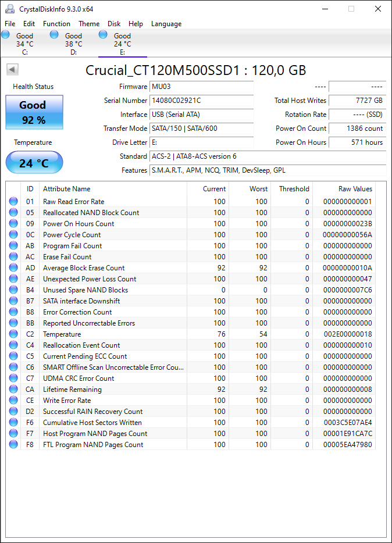Click the Threshold column header
This screenshot has height=543, width=392.
[291, 189]
